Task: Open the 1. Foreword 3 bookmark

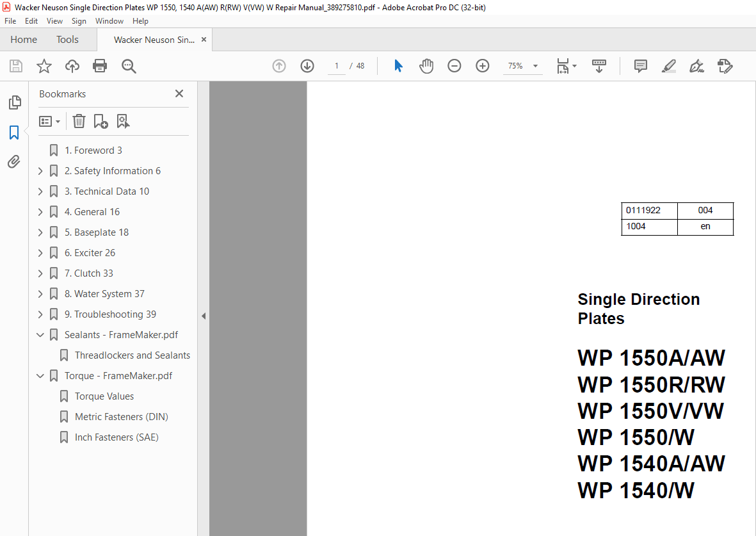Action: (93, 150)
